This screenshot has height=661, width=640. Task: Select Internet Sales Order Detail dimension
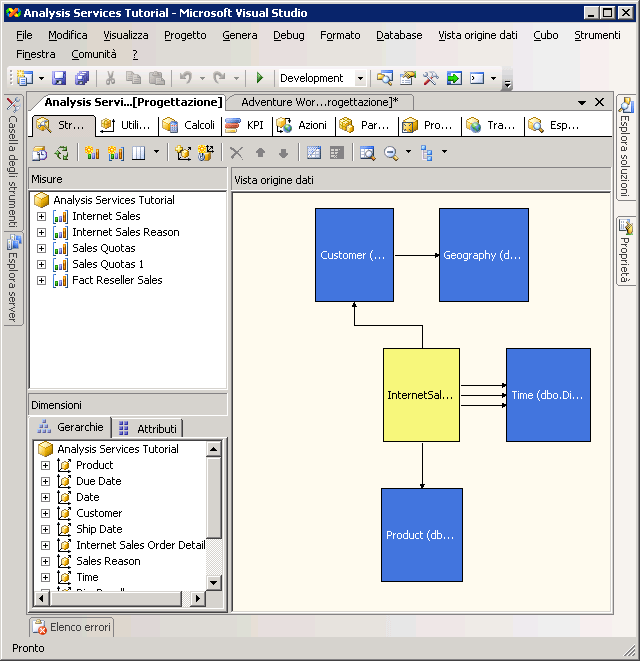click(x=140, y=545)
